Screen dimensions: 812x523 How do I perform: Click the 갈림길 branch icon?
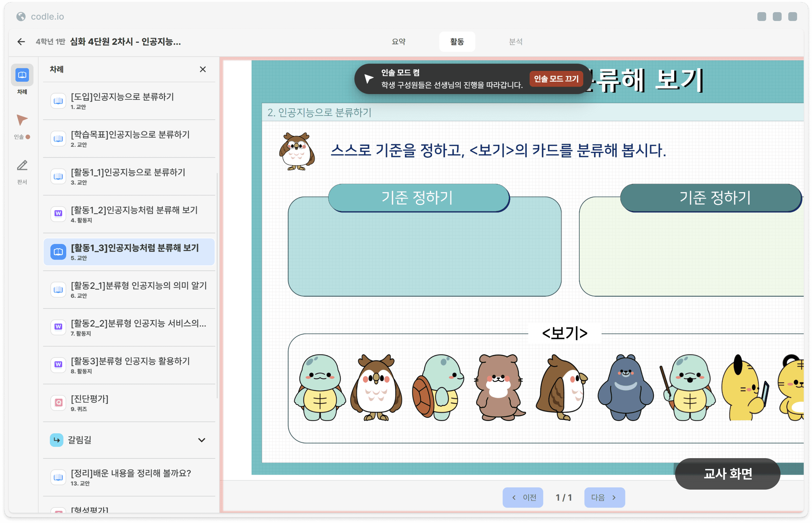[x=57, y=440]
